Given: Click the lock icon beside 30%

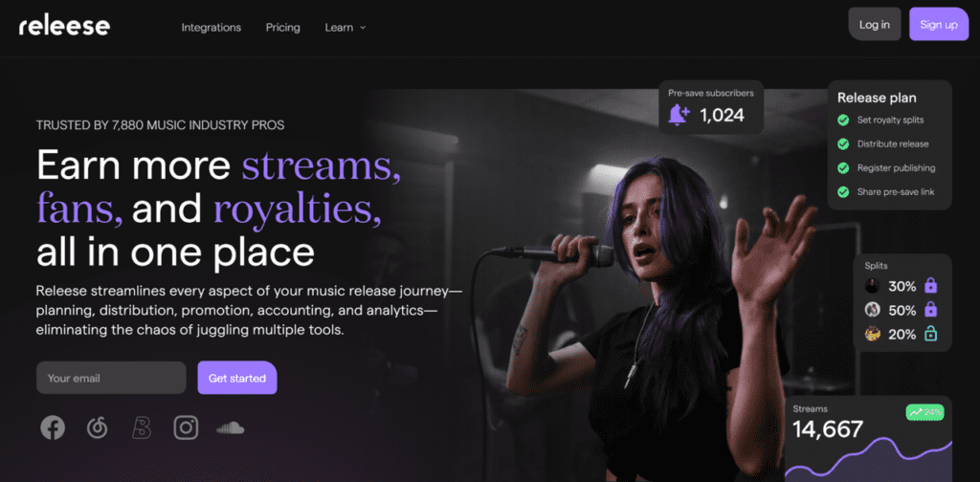Looking at the screenshot, I should [930, 286].
